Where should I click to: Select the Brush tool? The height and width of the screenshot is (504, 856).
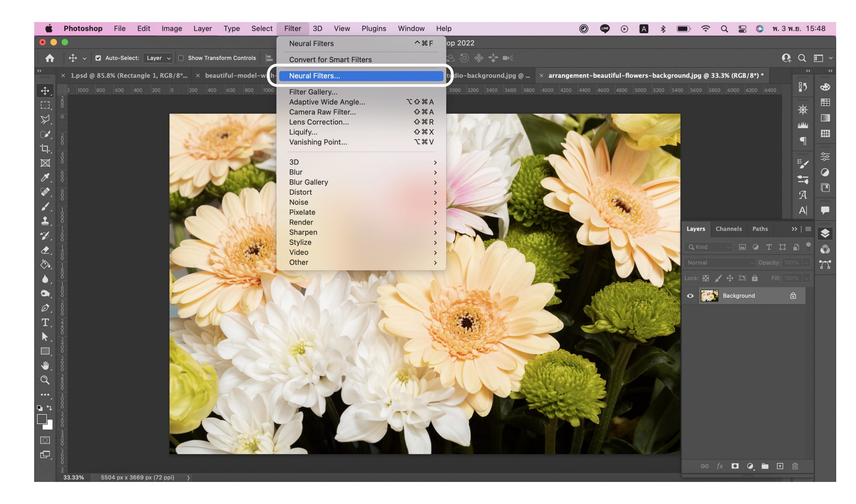(45, 207)
